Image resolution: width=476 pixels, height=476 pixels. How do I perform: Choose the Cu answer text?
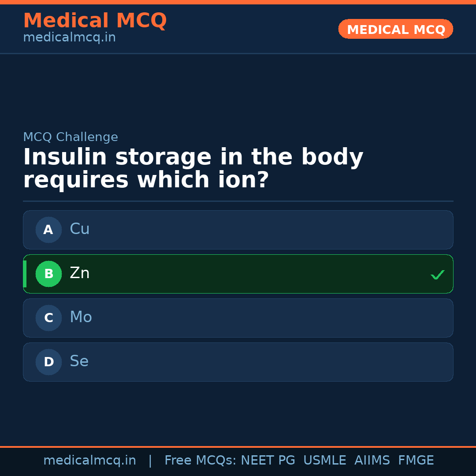pyautogui.click(x=80, y=229)
